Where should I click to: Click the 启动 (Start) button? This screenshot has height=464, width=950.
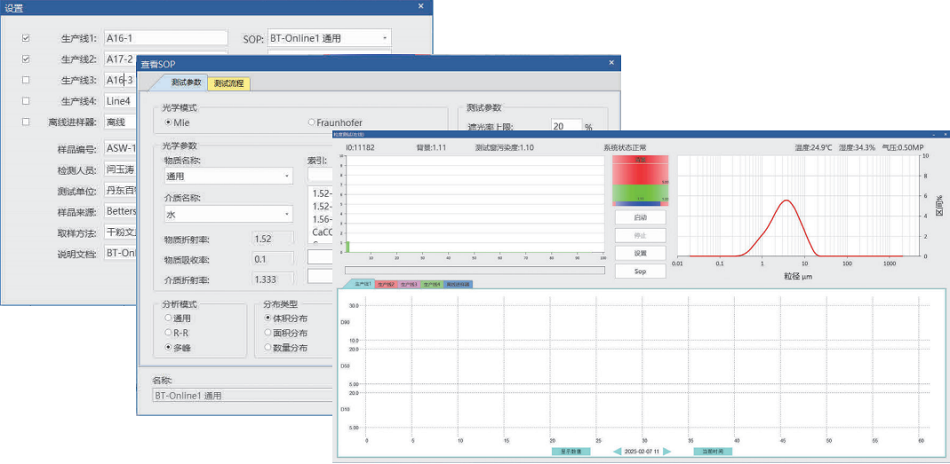coord(640,217)
